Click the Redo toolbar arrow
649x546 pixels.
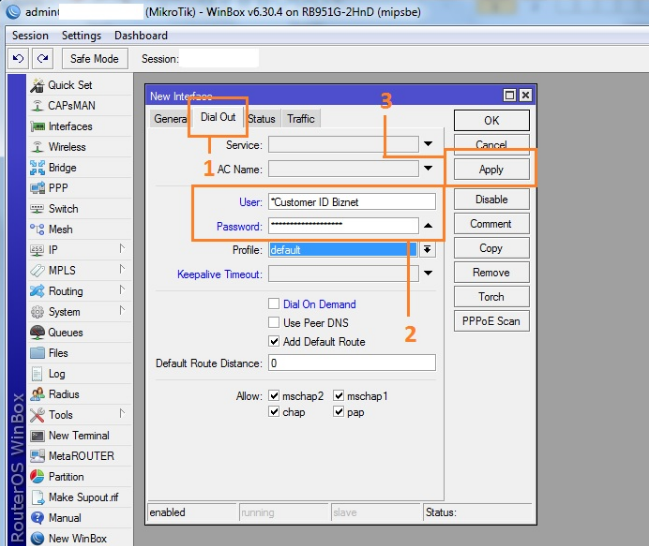pyautogui.click(x=43, y=59)
